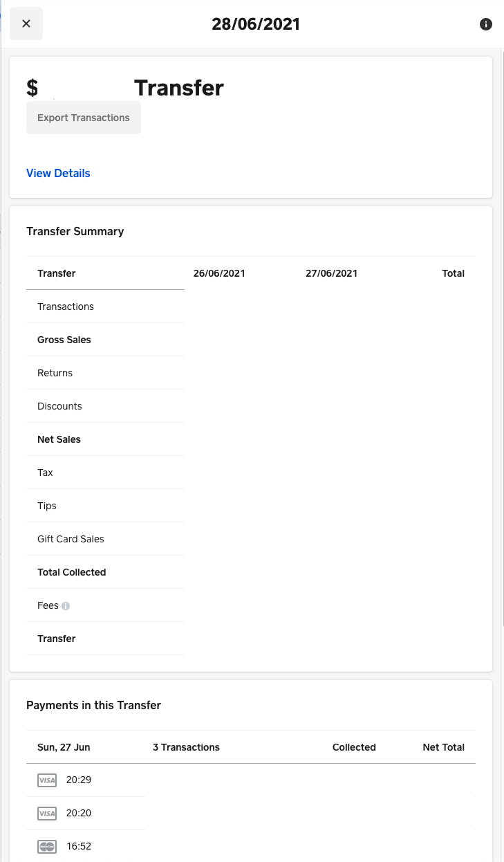Screen dimensions: 504x862
Task: Select the Visa card icon beside 20:29
Action: click(46, 780)
